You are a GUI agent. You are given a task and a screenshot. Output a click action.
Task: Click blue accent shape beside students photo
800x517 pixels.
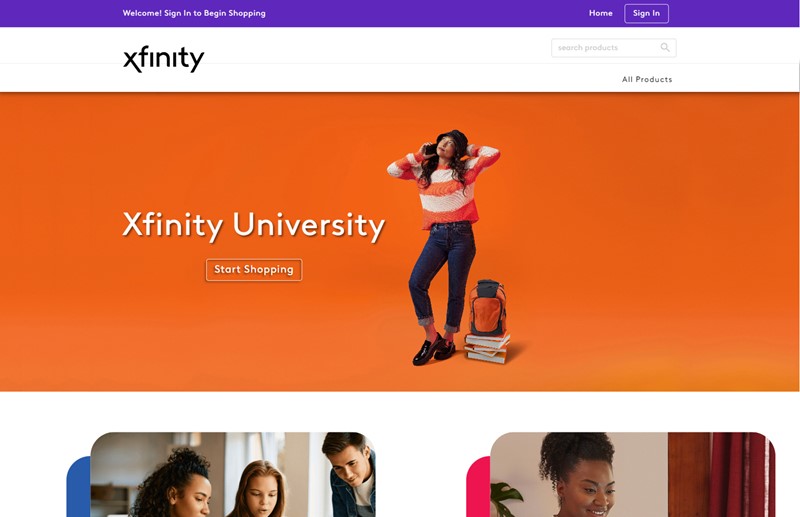(78, 487)
